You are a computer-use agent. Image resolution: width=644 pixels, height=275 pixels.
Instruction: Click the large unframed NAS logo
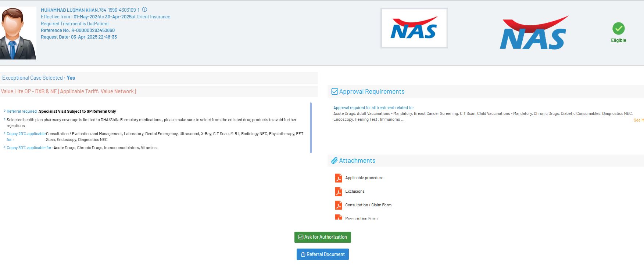pyautogui.click(x=534, y=33)
